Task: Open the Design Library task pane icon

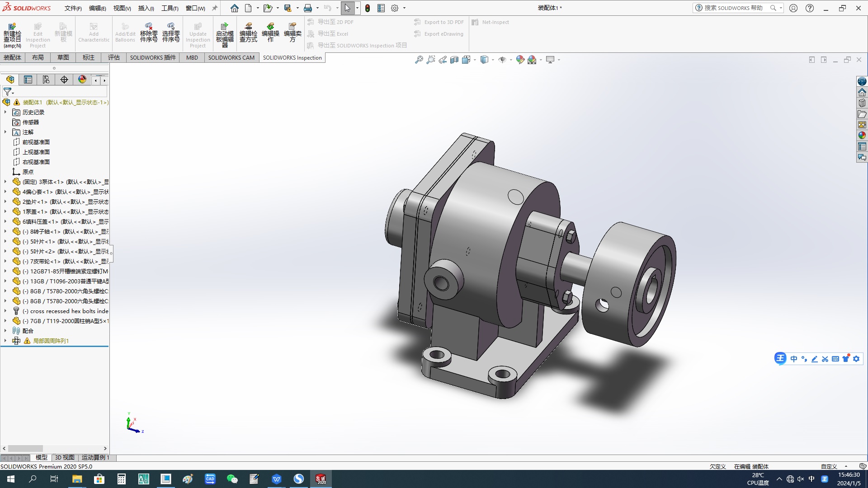Action: click(x=862, y=103)
